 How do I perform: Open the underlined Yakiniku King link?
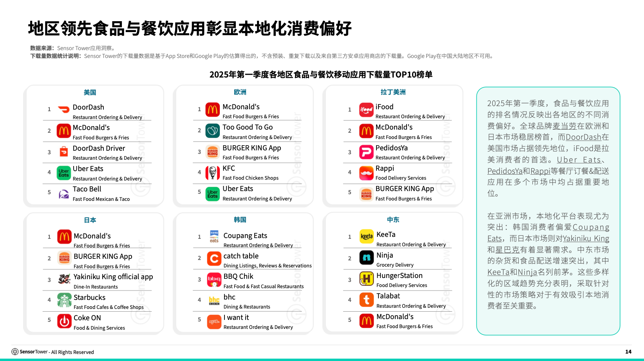coord(586,238)
